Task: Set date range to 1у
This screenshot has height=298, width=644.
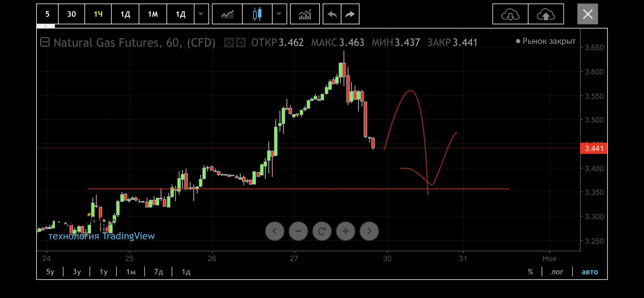Action: [x=103, y=272]
